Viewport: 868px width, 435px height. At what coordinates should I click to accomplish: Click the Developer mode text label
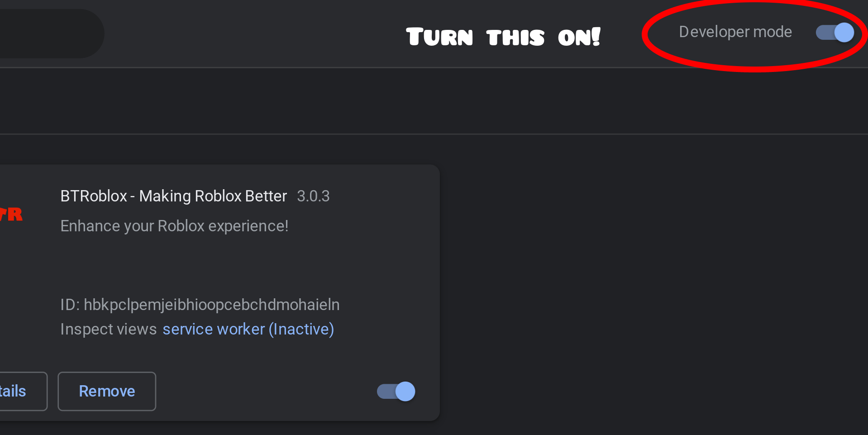735,32
